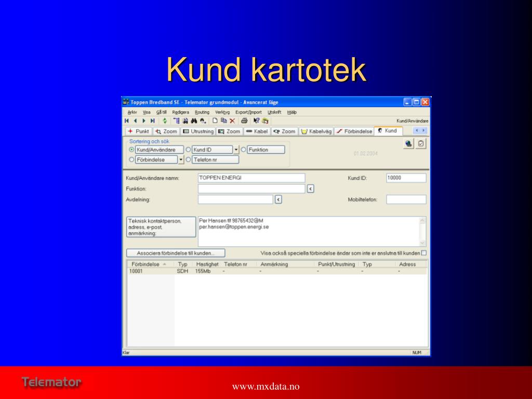Click Associera förbindelse till kunden button
This screenshot has width=532, height=399.
pyautogui.click(x=176, y=253)
